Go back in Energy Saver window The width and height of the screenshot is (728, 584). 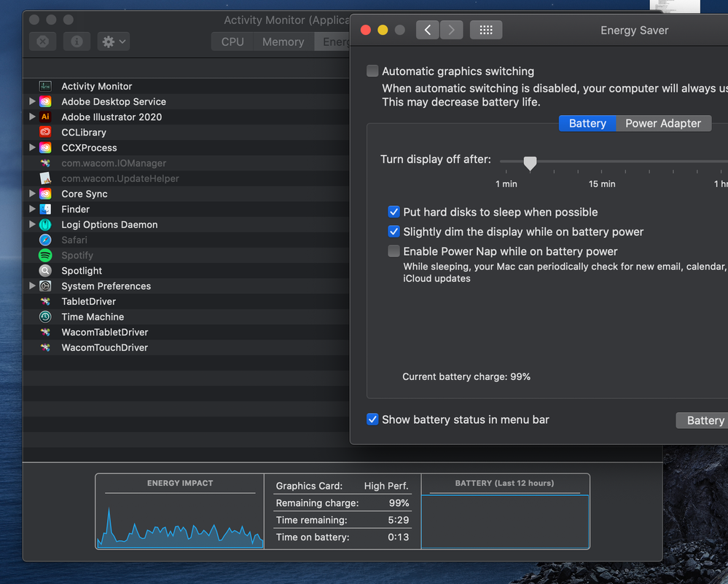pyautogui.click(x=427, y=30)
